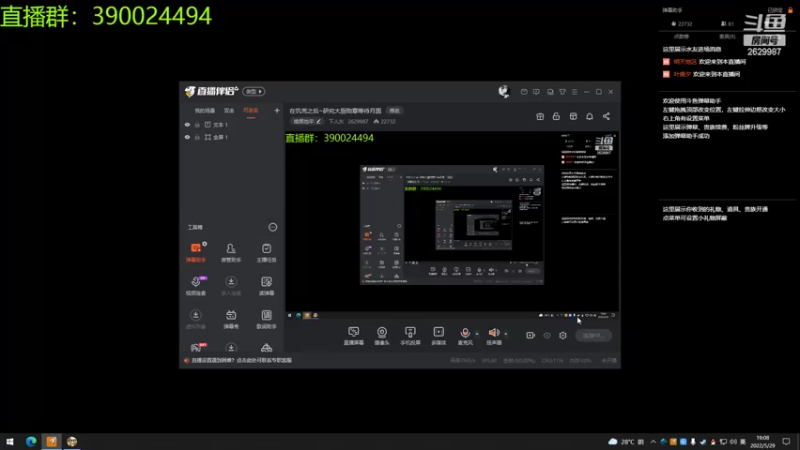Viewport: 800px width, 450px height.
Task: Click the unlock padlock icon in the room header
Action: (556, 116)
